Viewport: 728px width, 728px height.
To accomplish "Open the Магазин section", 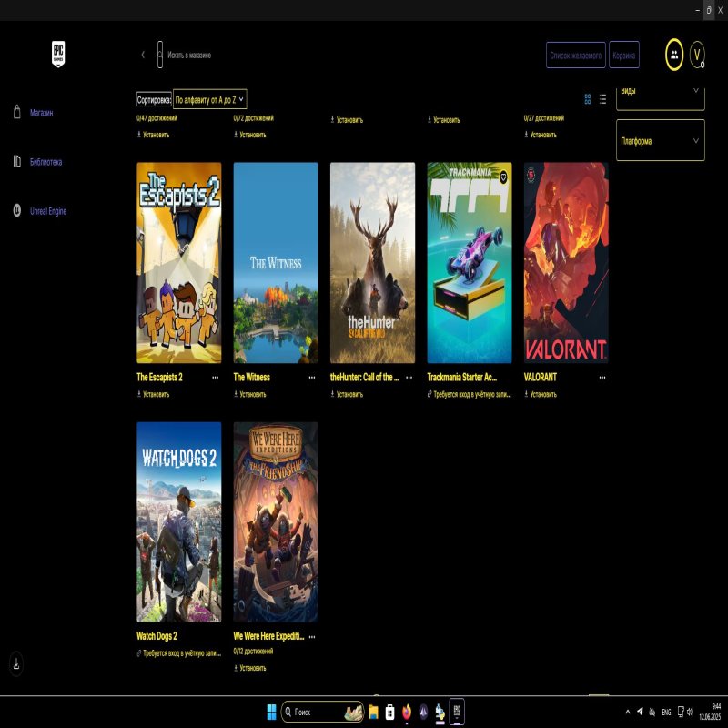I will tap(41, 113).
